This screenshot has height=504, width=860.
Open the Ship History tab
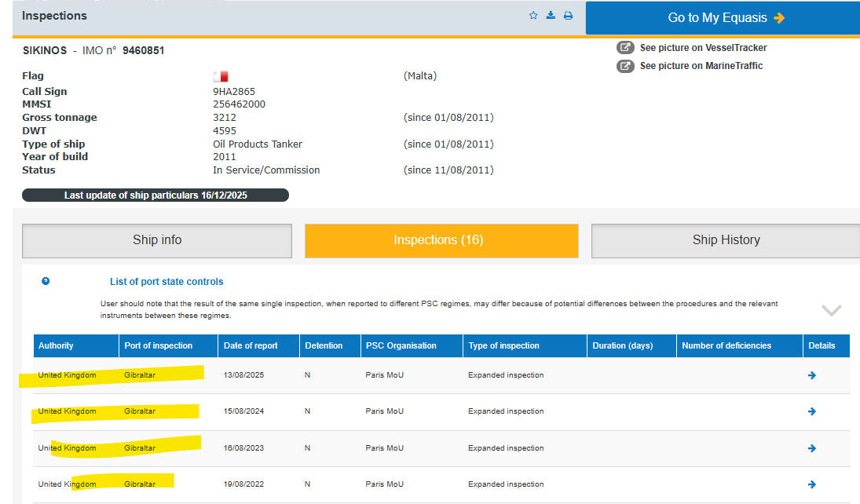[x=726, y=240]
